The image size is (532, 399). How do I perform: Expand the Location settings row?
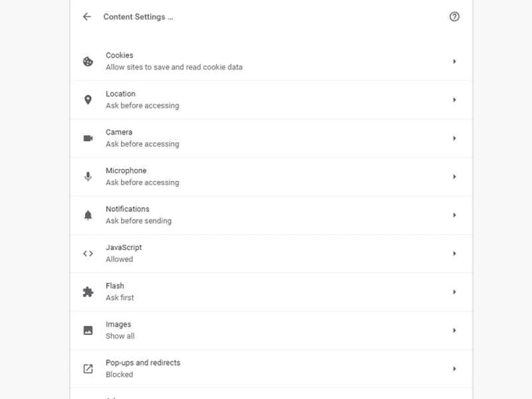click(x=455, y=99)
